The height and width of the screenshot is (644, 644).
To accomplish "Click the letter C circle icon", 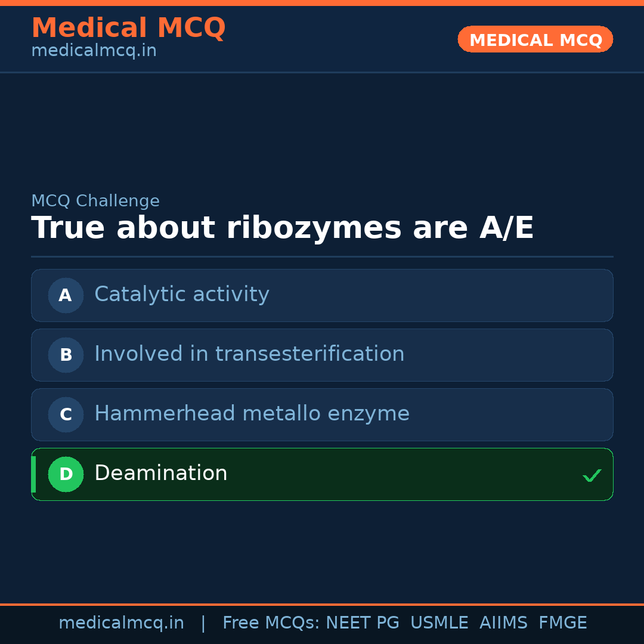I will point(66,414).
